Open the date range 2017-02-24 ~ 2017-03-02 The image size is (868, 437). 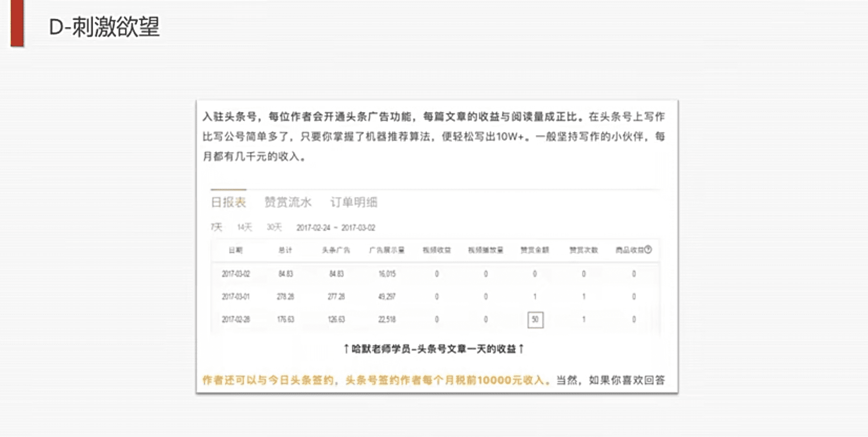point(336,227)
